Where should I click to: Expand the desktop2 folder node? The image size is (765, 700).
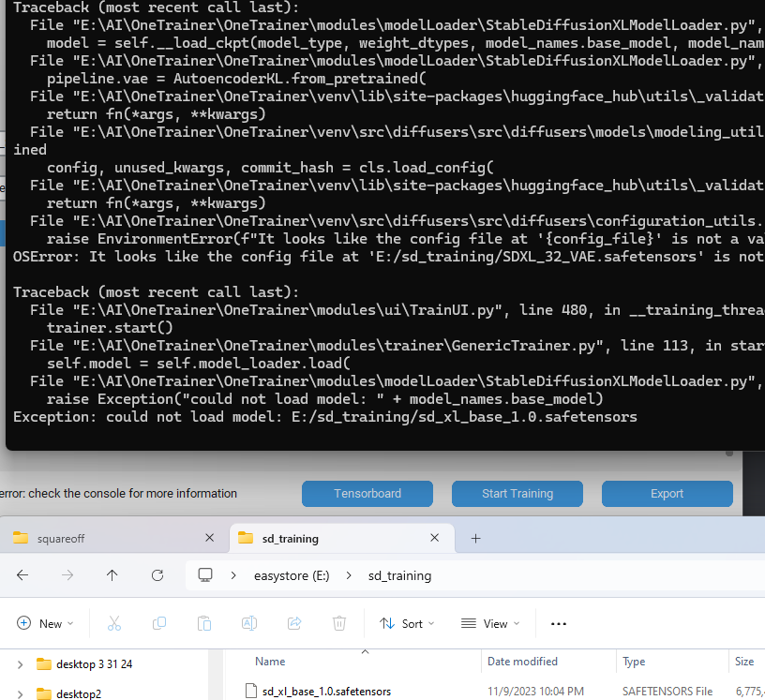pos(20,693)
